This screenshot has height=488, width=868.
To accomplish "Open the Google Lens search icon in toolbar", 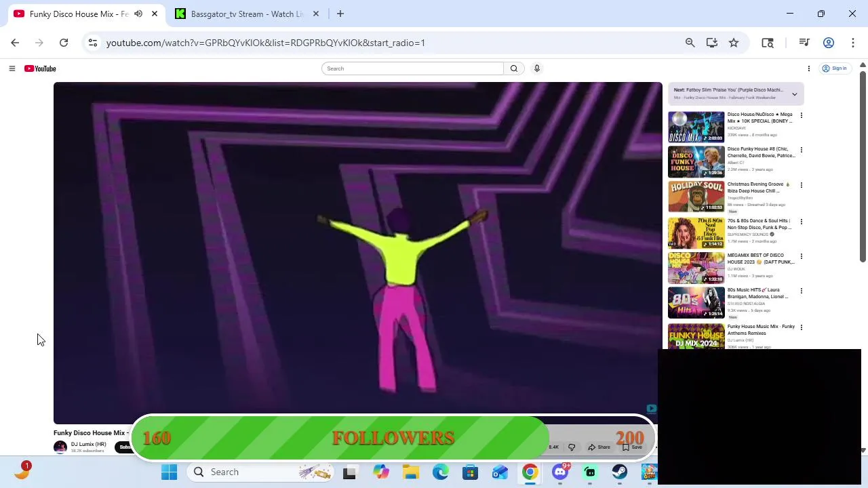I will pos(768,43).
